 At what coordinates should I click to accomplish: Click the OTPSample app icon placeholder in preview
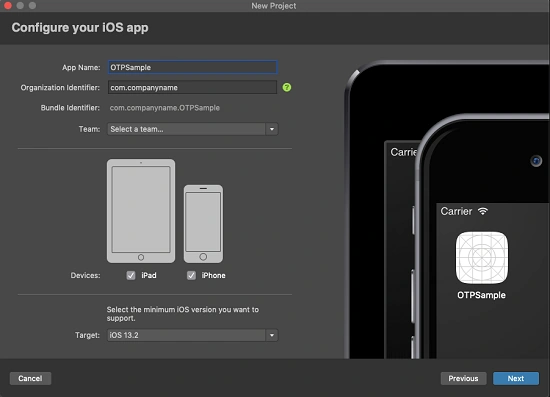[482, 257]
